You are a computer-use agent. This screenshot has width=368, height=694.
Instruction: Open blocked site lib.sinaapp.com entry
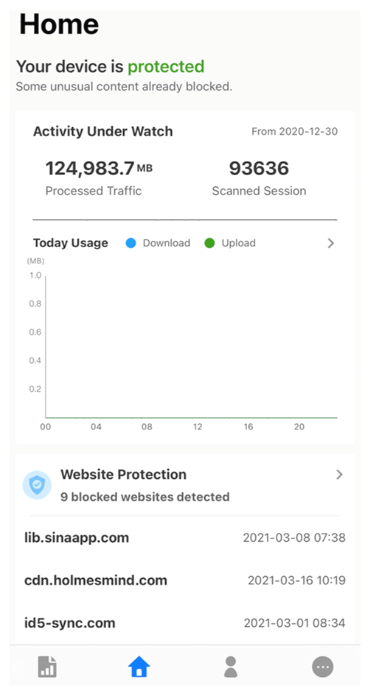click(185, 538)
